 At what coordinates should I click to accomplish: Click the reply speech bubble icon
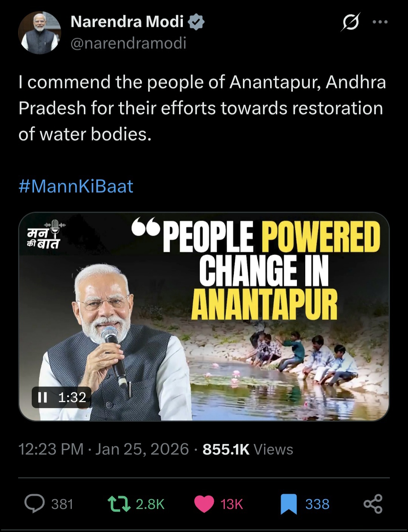pos(34,504)
